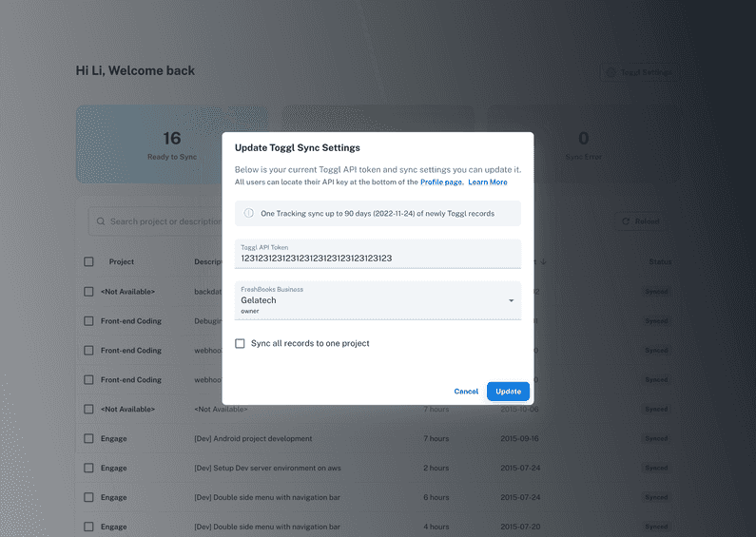
Task: Open the FreshBooks Business dropdown arrow
Action: [511, 300]
